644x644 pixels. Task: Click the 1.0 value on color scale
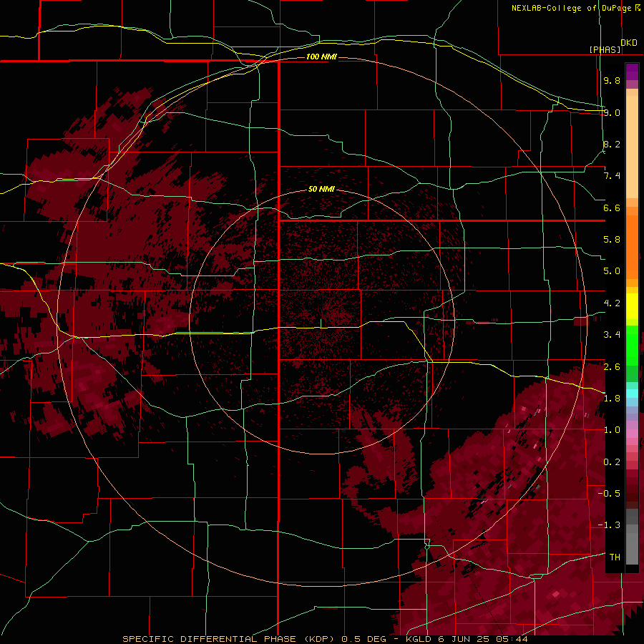(x=612, y=430)
